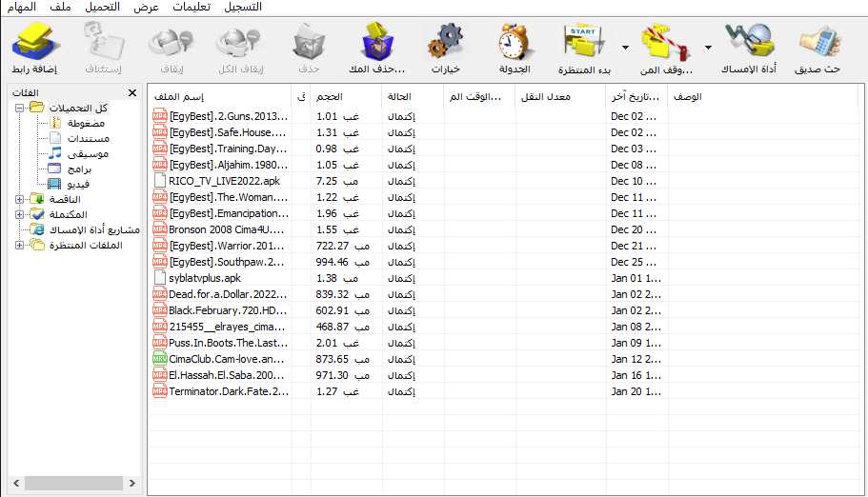Viewport: 868px width, 497px height.
Task: Click the MP4 icon of [EgyBest].The.Woman
Action: tap(159, 197)
